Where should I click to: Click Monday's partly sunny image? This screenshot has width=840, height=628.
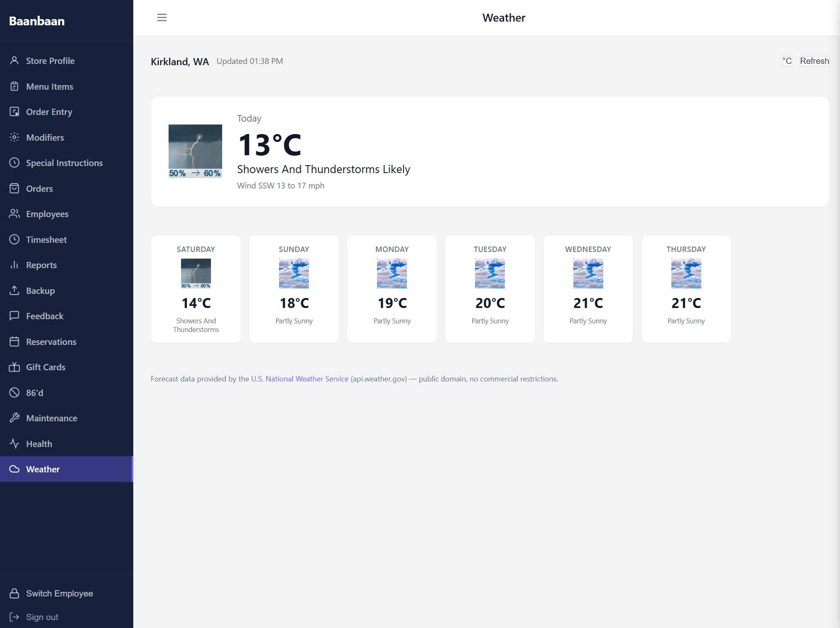click(392, 274)
